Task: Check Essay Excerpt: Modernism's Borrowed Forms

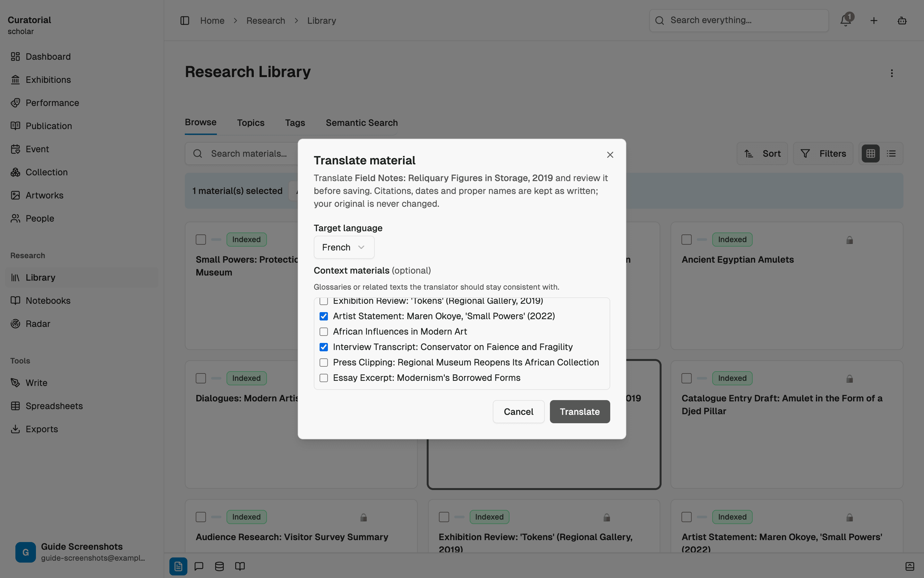Action: (x=324, y=378)
